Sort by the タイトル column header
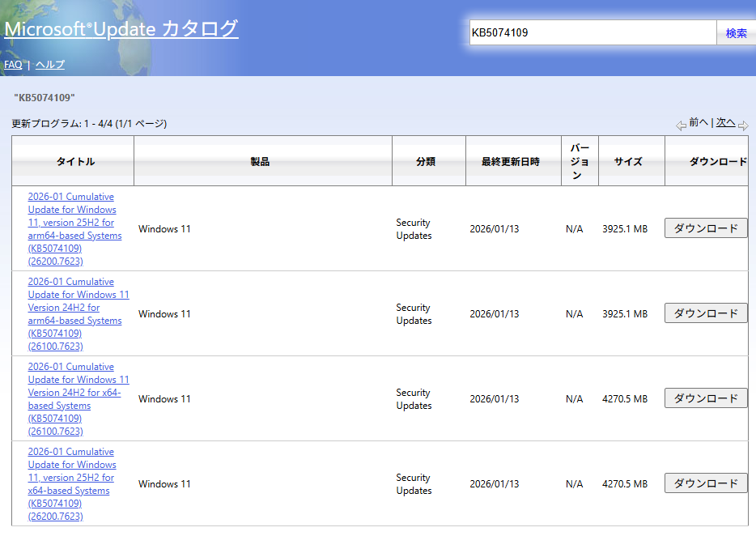This screenshot has height=536, width=756. [75, 162]
